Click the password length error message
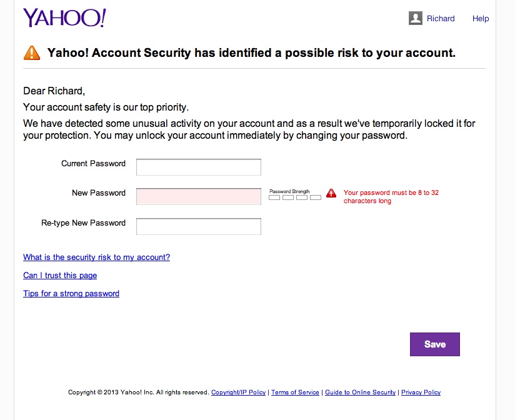 391,196
